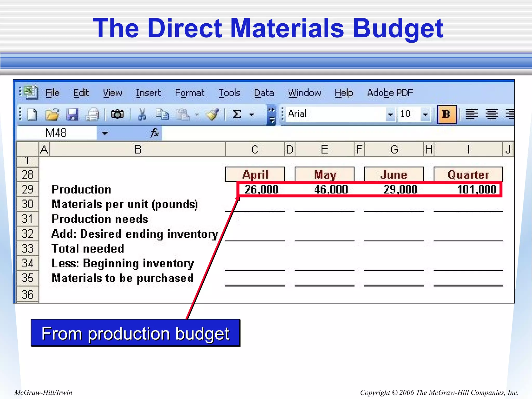The height and width of the screenshot is (399, 532).
Task: Open the Help menu
Action: (344, 93)
